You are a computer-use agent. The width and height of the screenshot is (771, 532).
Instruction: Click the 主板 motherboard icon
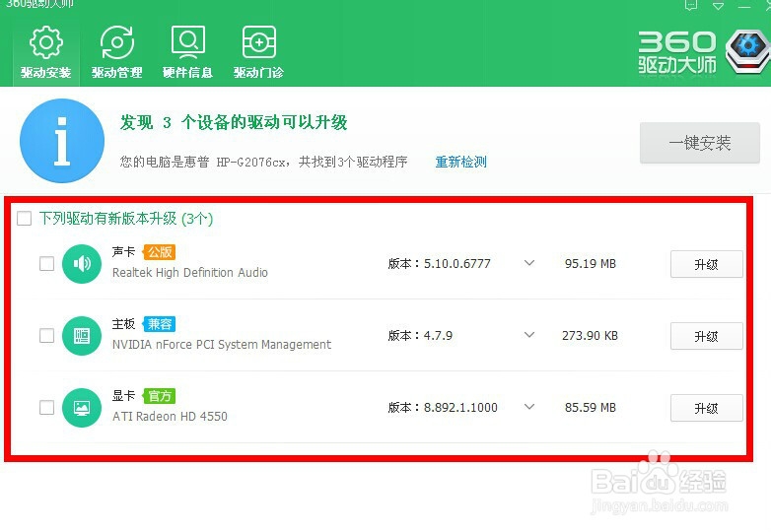click(x=82, y=336)
